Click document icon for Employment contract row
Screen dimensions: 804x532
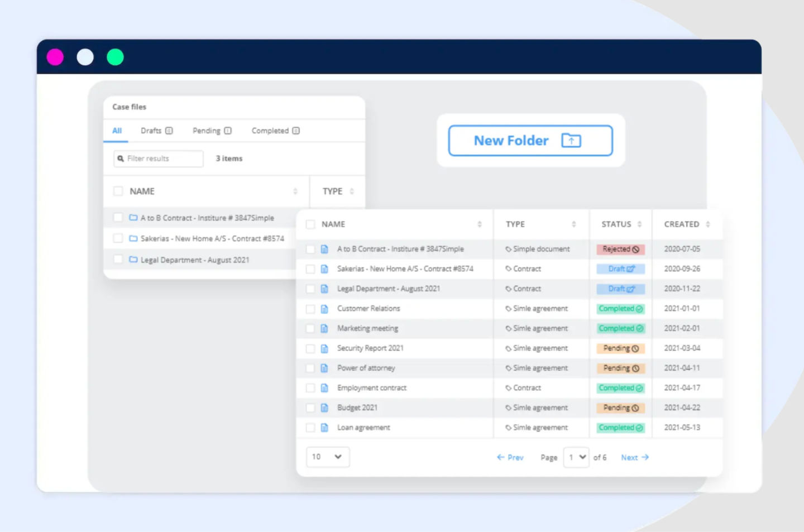pyautogui.click(x=324, y=388)
